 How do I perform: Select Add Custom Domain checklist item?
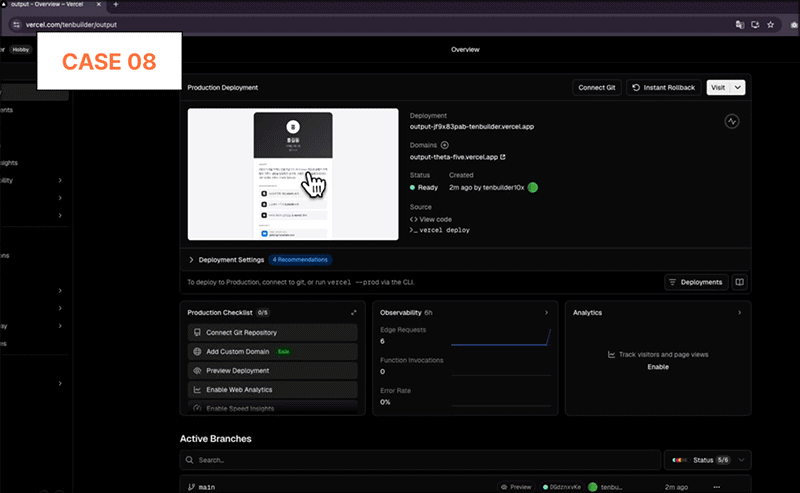(x=272, y=352)
